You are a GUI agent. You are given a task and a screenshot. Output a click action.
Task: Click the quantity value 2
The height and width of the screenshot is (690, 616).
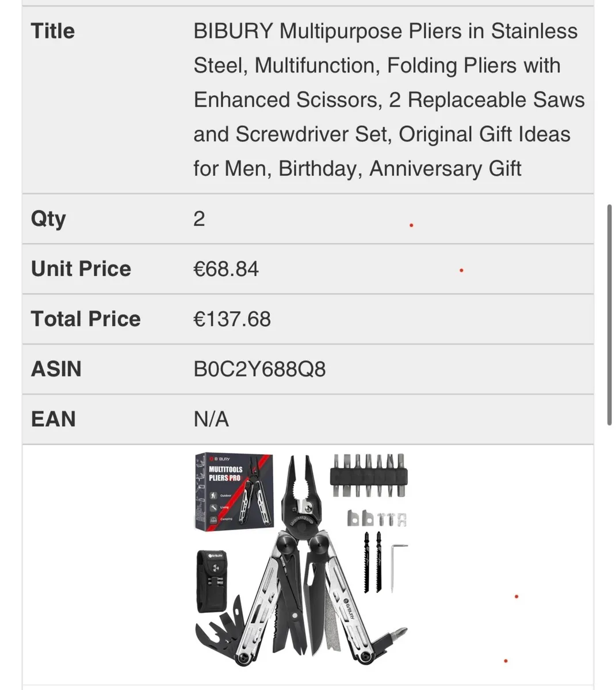coord(199,219)
